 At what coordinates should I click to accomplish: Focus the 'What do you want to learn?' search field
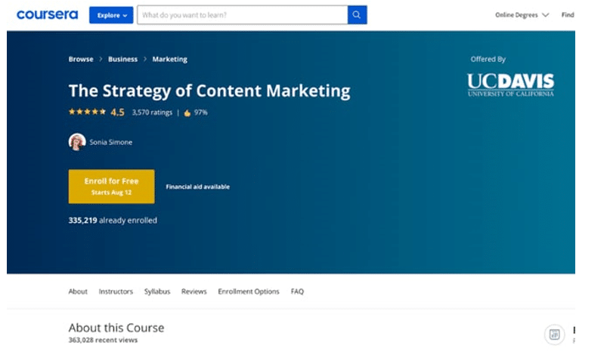243,15
